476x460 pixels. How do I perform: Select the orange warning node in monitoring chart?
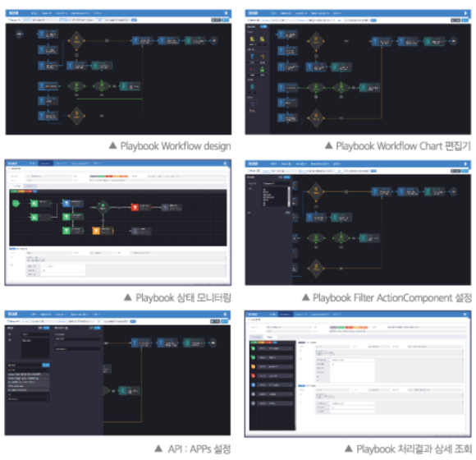tap(96, 231)
